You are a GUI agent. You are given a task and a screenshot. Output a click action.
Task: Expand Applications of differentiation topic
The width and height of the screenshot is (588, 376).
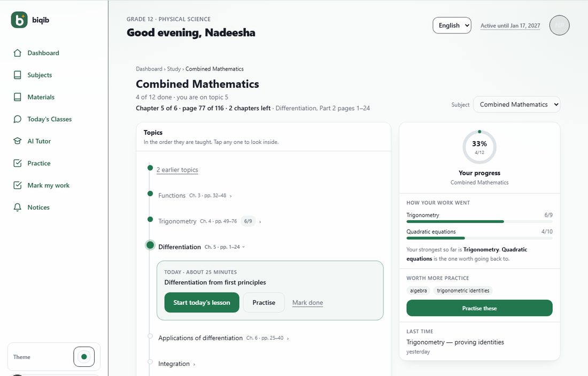223,338
